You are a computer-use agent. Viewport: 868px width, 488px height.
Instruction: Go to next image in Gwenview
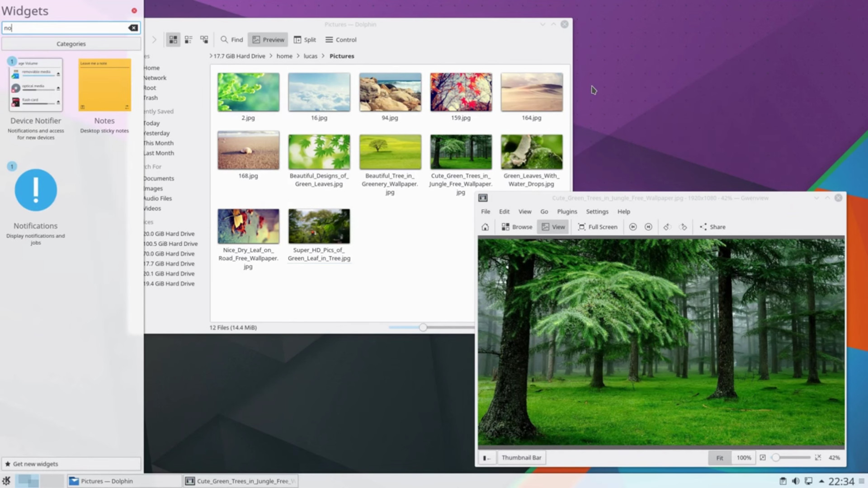point(648,227)
